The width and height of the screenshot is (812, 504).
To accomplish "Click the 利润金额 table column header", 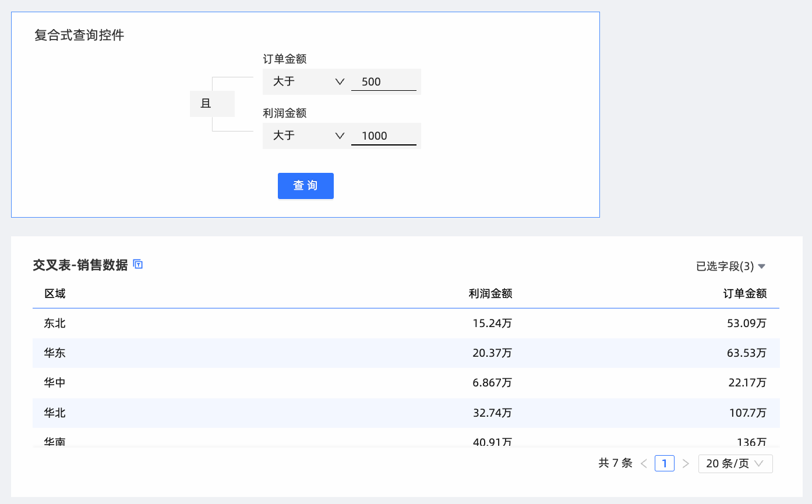I will [x=490, y=294].
